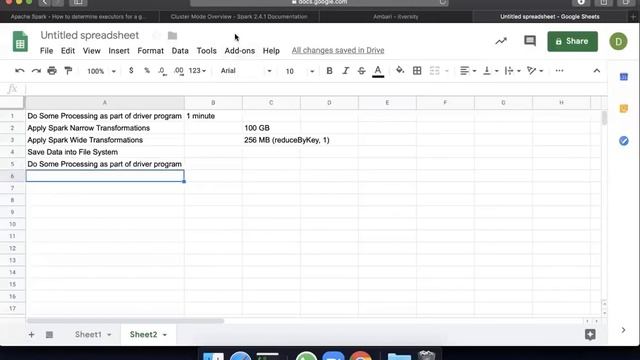640x360 pixels.
Task: Star the Untitled spreadsheet
Action: tap(156, 36)
